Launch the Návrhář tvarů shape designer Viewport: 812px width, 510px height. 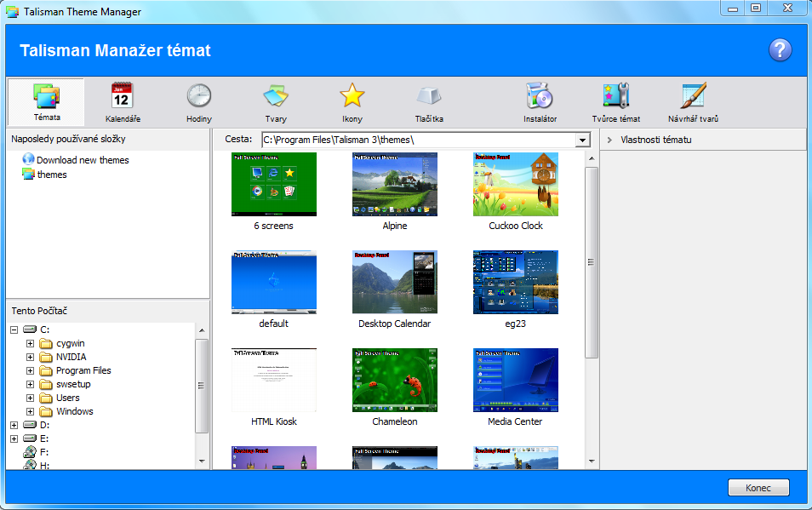click(x=693, y=102)
